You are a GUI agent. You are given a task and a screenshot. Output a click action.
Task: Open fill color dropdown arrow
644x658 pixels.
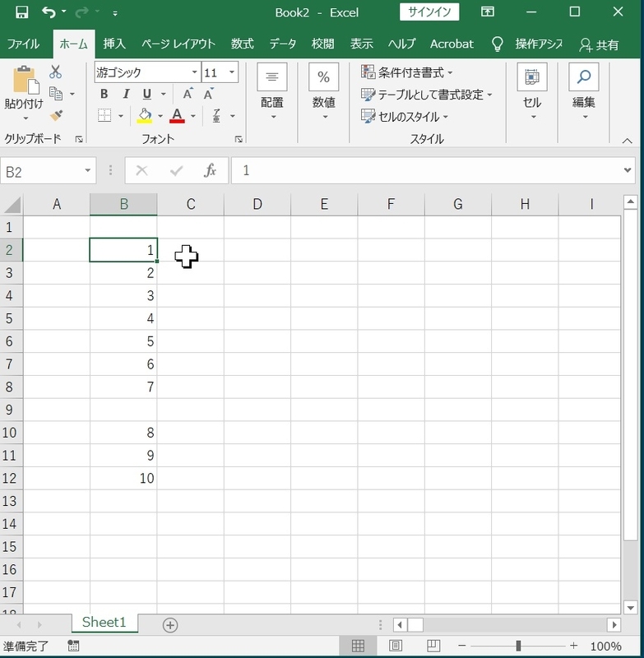tap(160, 115)
